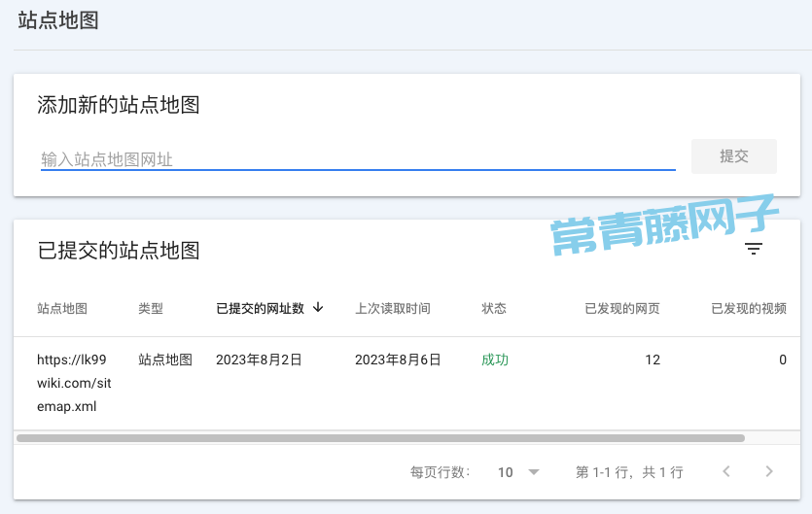Image resolution: width=812 pixels, height=514 pixels.
Task: Sort by 已发现的视频 column header
Action: 749,309
